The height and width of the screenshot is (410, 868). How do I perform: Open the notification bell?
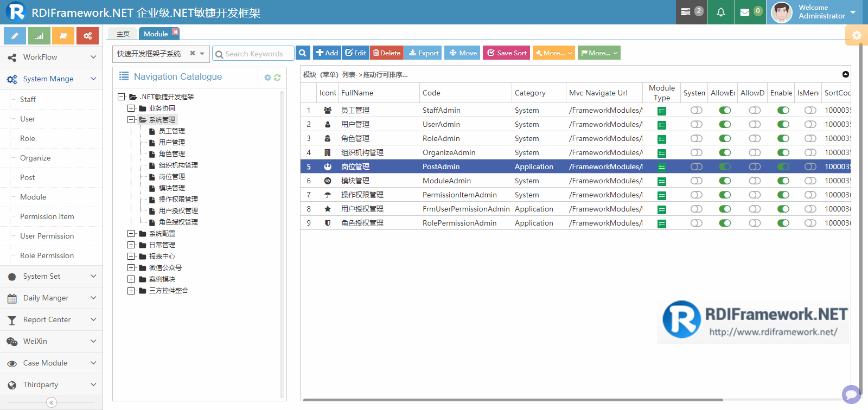[720, 12]
